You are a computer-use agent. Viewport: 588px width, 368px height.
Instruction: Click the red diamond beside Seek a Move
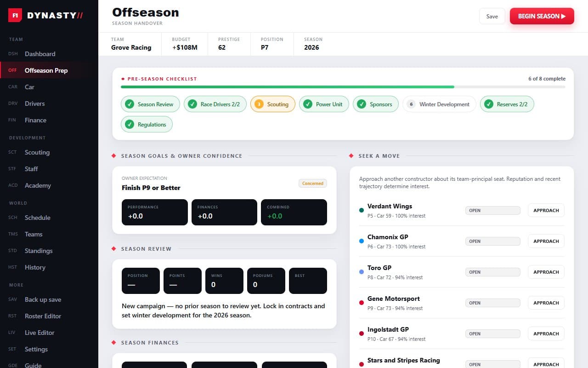(351, 156)
